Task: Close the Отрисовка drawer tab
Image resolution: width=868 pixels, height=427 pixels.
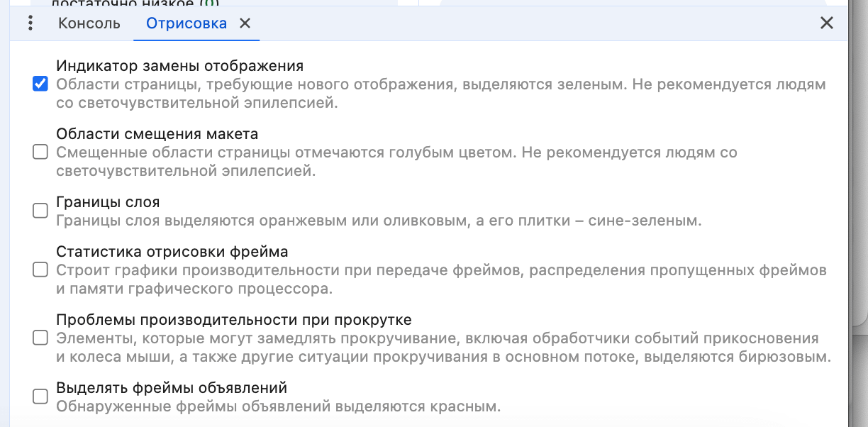Action: [245, 23]
